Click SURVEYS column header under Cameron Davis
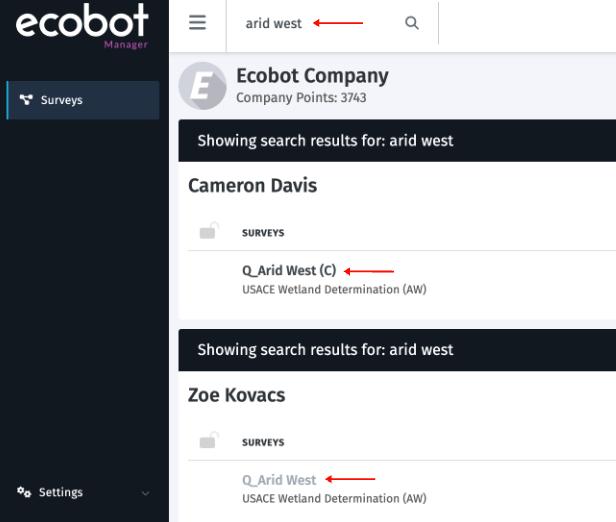616x522 pixels. coord(263,233)
